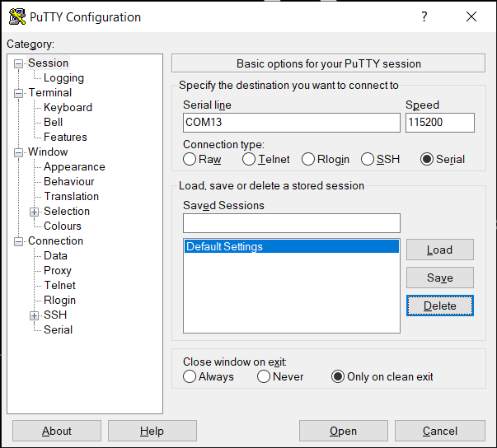Click the Save session button

(440, 278)
